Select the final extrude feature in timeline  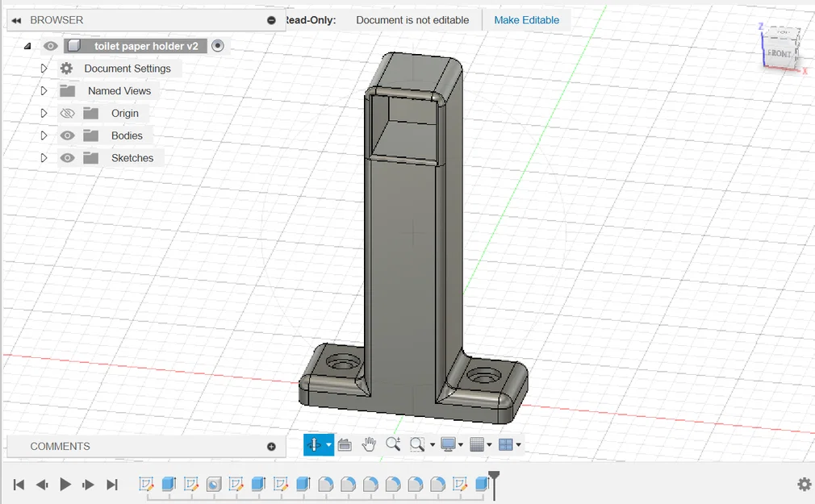(x=482, y=485)
